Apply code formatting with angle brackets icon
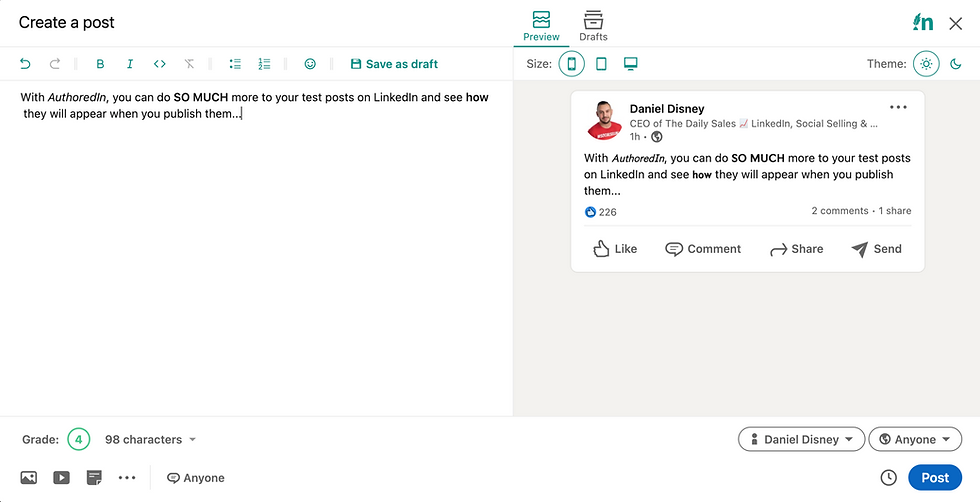The width and height of the screenshot is (980, 502). pos(159,64)
